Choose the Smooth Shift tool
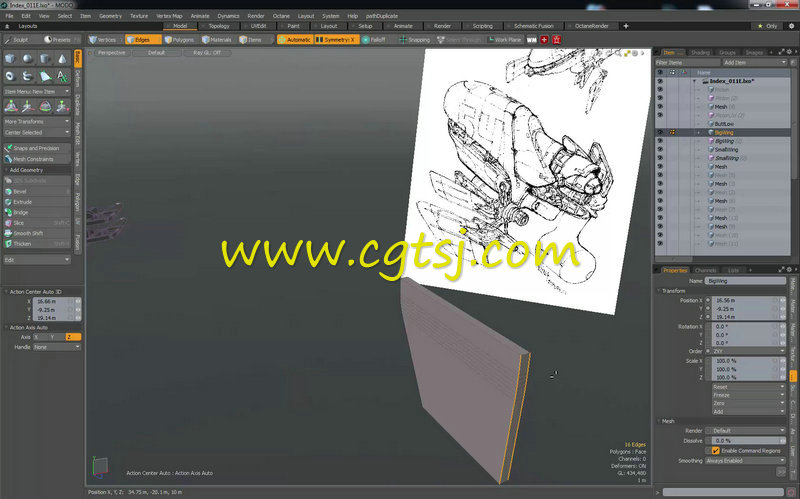Viewport: 800px width, 499px height. (37, 233)
